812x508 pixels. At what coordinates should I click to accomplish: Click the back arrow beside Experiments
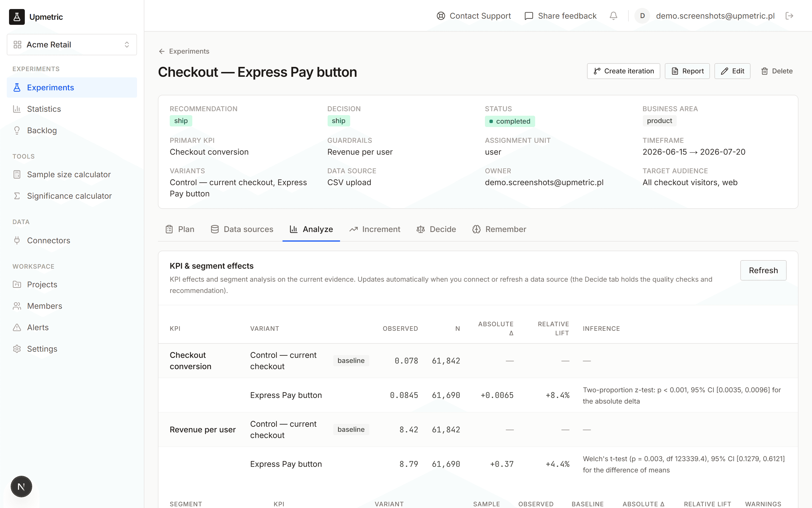pyautogui.click(x=162, y=51)
